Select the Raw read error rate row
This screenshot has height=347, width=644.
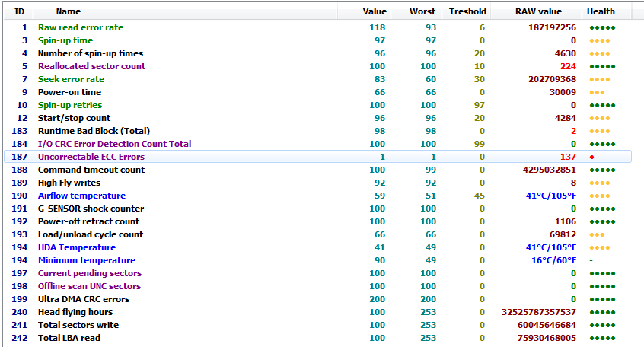[317, 27]
